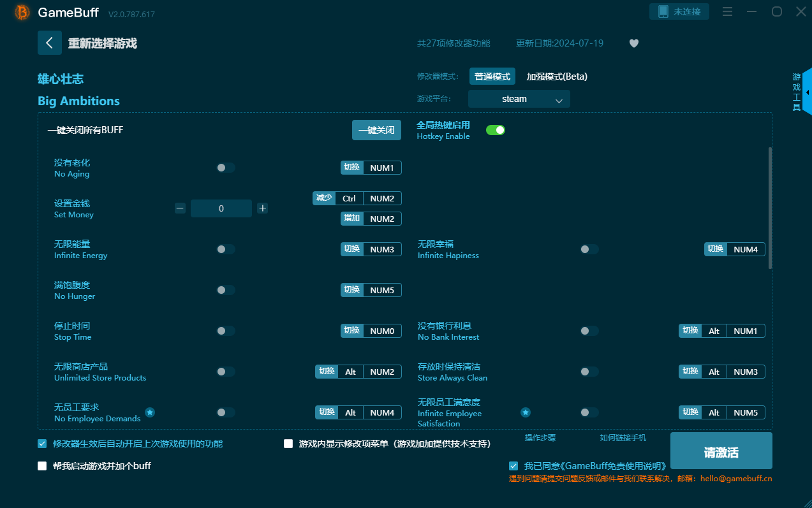The width and height of the screenshot is (812, 508).
Task: Click the Alt key for Unlimited Store Products
Action: click(x=350, y=372)
